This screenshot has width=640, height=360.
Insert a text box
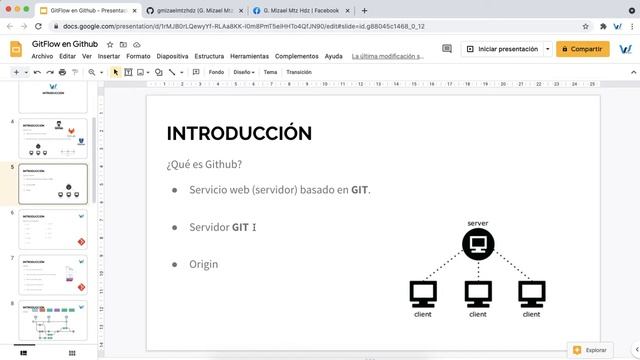coord(128,72)
